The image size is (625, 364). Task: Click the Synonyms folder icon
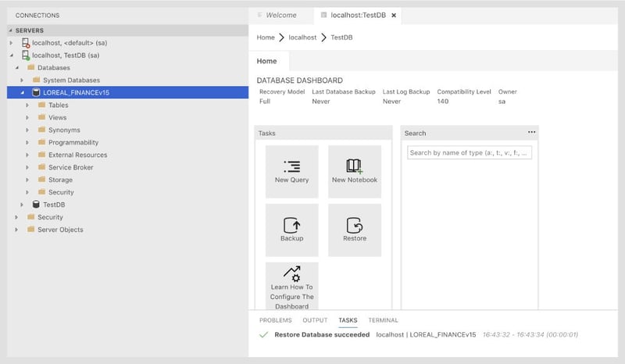point(41,130)
